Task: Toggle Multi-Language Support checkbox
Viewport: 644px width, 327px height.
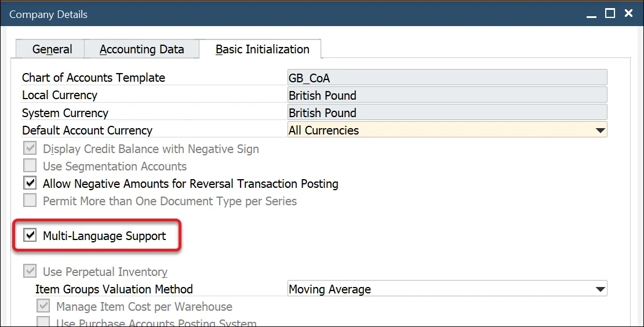Action: click(x=30, y=236)
